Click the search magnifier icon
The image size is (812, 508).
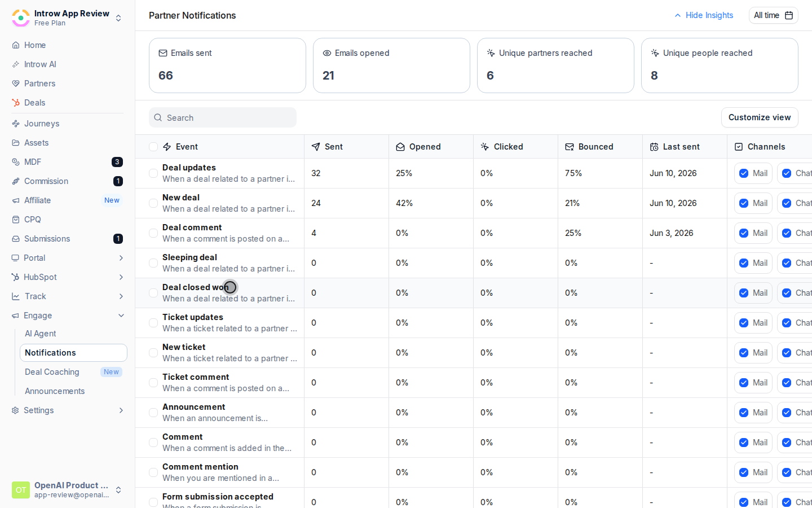point(158,117)
